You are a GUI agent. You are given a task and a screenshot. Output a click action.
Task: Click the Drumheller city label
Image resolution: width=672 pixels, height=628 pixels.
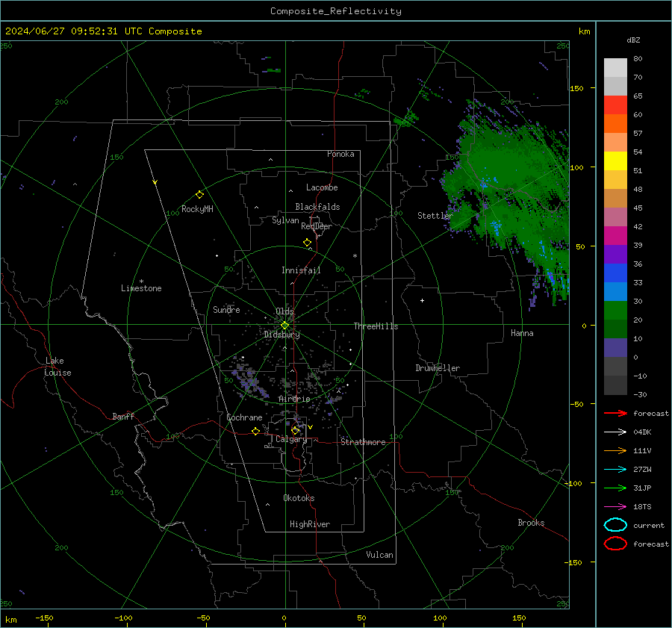click(x=438, y=368)
